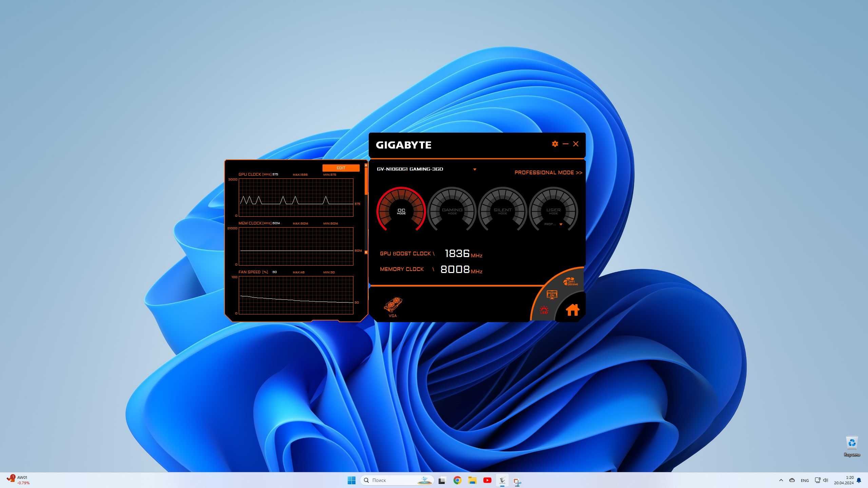Screen dimensions: 868x488
Task: Show hidden tray icons chevron
Action: tap(781, 480)
